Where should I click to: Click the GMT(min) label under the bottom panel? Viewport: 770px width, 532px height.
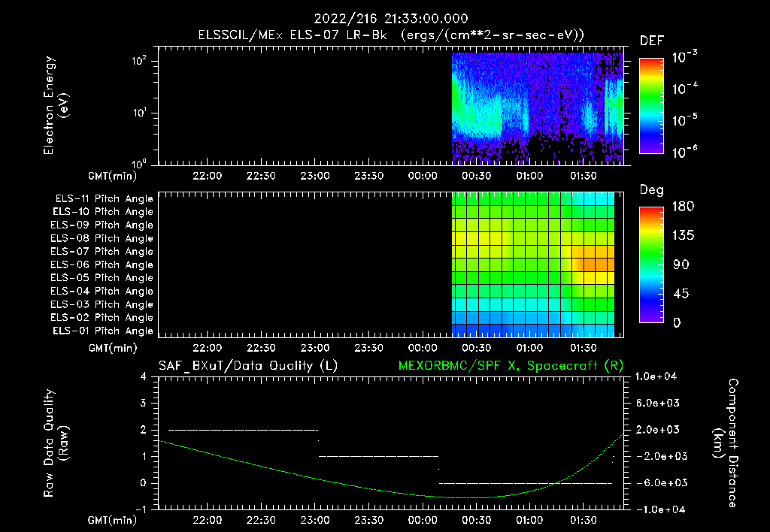[x=112, y=520]
